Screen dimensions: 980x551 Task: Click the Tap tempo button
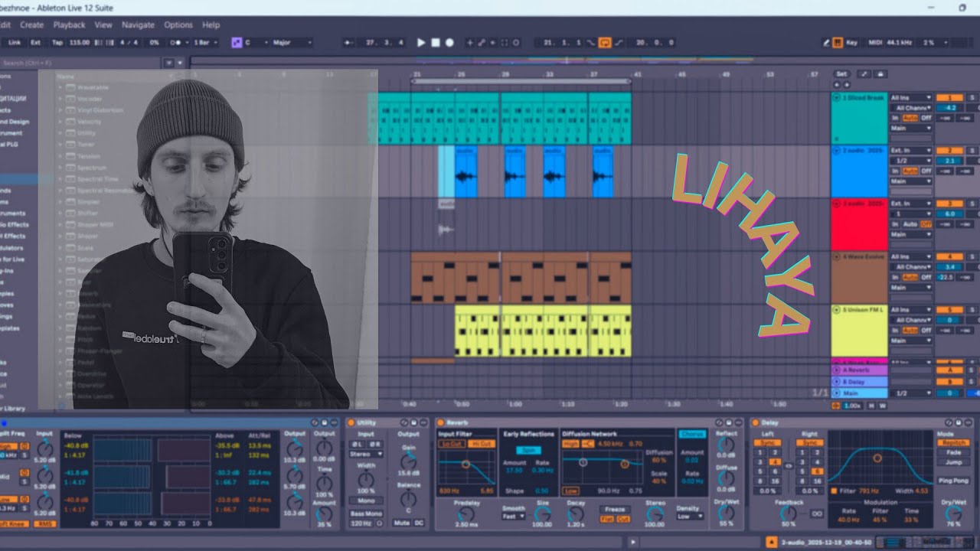click(x=57, y=43)
